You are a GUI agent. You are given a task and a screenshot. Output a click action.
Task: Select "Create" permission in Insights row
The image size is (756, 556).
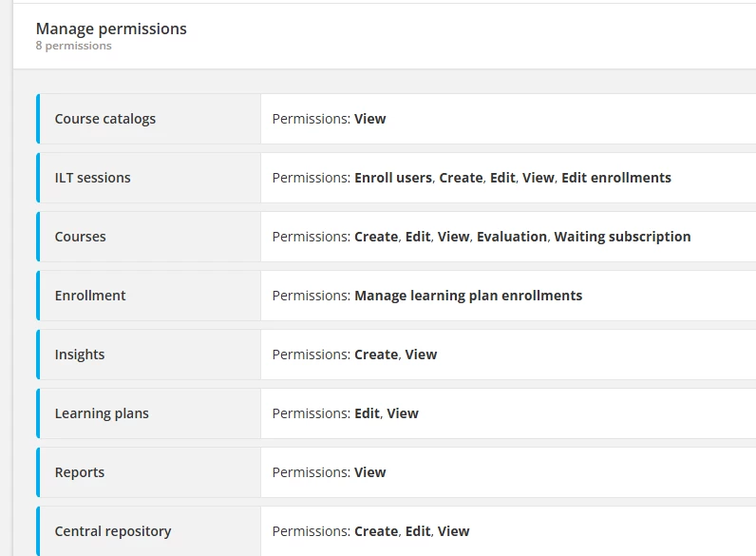[x=376, y=355]
